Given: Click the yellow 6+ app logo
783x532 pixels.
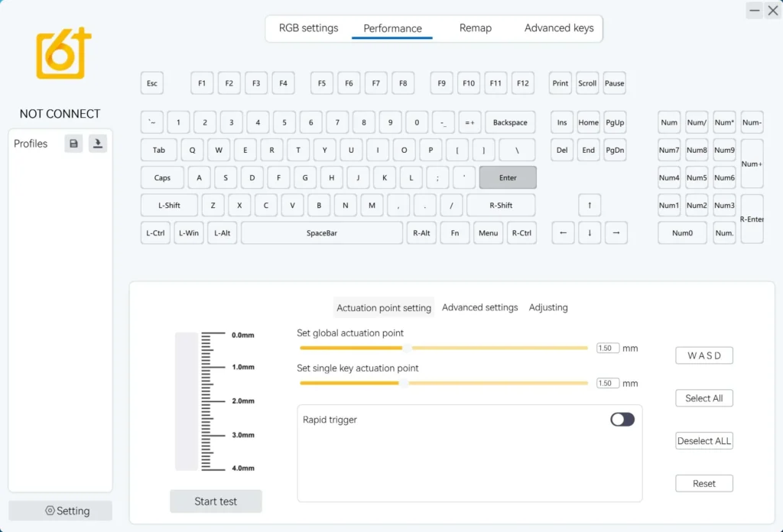Looking at the screenshot, I should tap(63, 53).
